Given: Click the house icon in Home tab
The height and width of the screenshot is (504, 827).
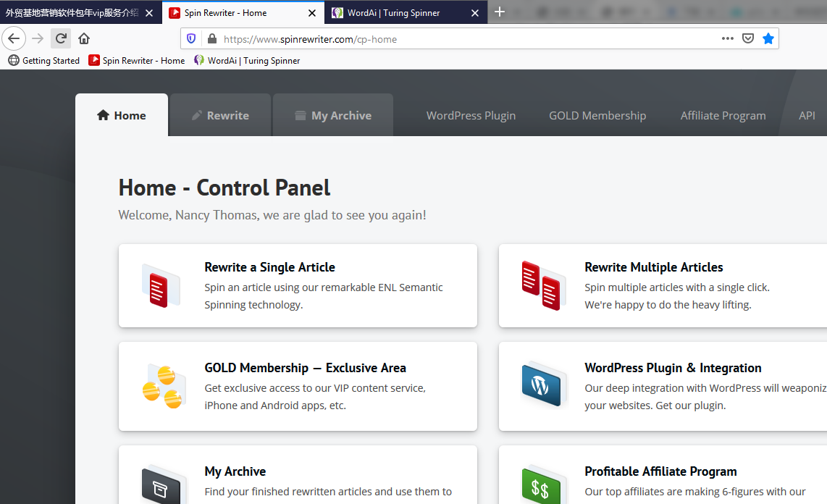Looking at the screenshot, I should tap(103, 115).
